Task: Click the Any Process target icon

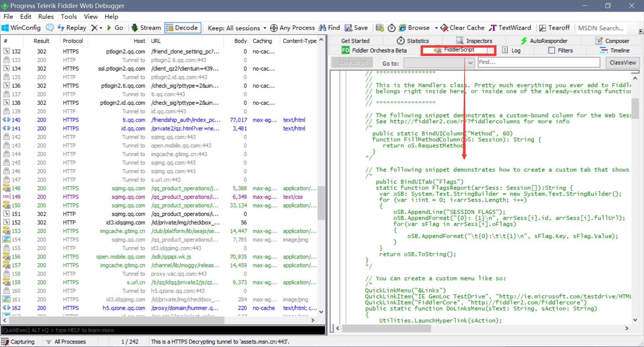Action: tap(274, 28)
